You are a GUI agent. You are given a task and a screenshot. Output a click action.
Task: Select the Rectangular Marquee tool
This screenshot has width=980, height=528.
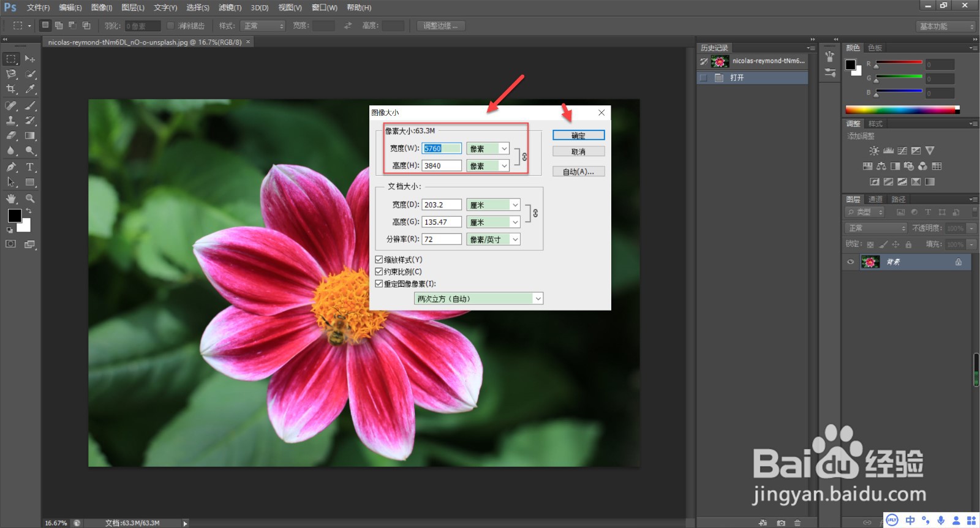pos(11,59)
